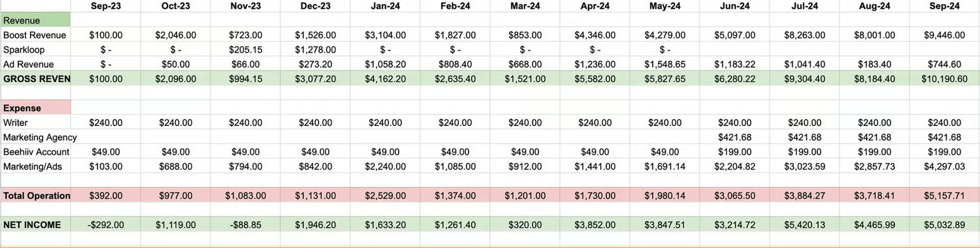Click Boost Revenue value $9,446.00
This screenshot has width=980, height=248.
coord(944,35)
